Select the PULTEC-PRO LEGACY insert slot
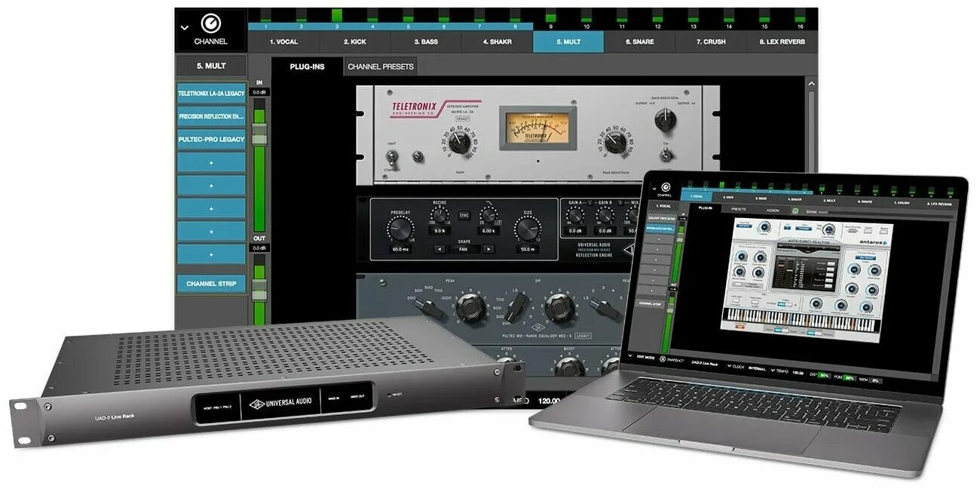980x492 pixels. coord(211,139)
